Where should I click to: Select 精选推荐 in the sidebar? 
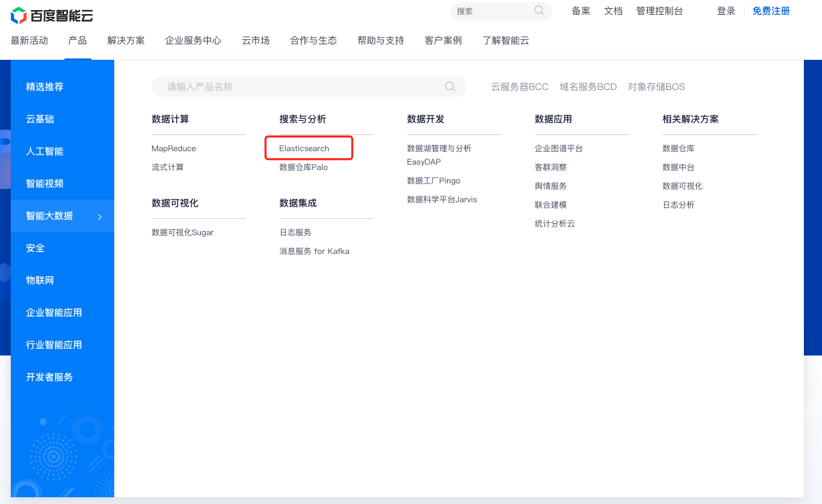[63, 87]
